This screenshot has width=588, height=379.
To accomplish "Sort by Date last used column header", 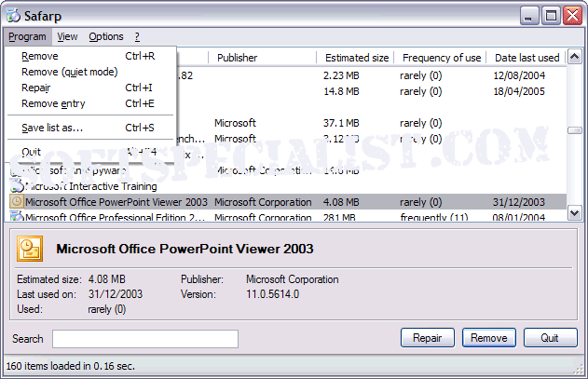I will [x=526, y=58].
